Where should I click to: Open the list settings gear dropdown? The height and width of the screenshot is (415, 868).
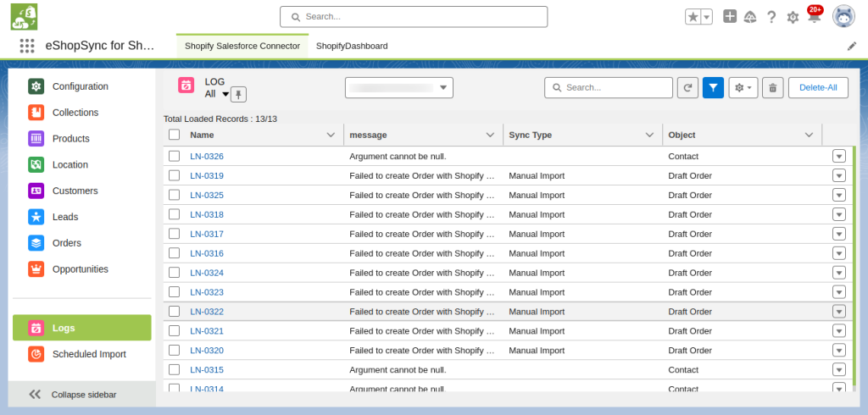(x=743, y=87)
